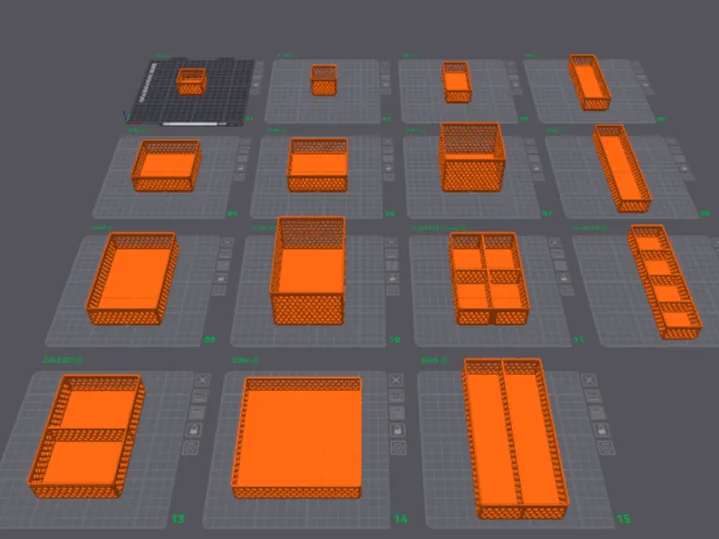
Task: Remove plate 09 with its X icon
Action: (227, 242)
